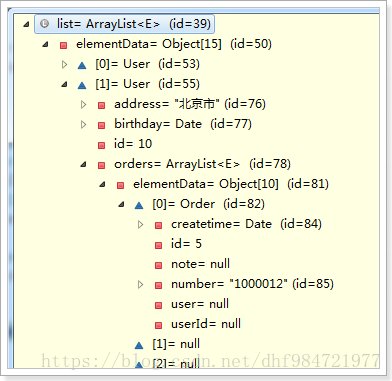Click red field icon beside number
The height and width of the screenshot is (381, 392).
[159, 285]
